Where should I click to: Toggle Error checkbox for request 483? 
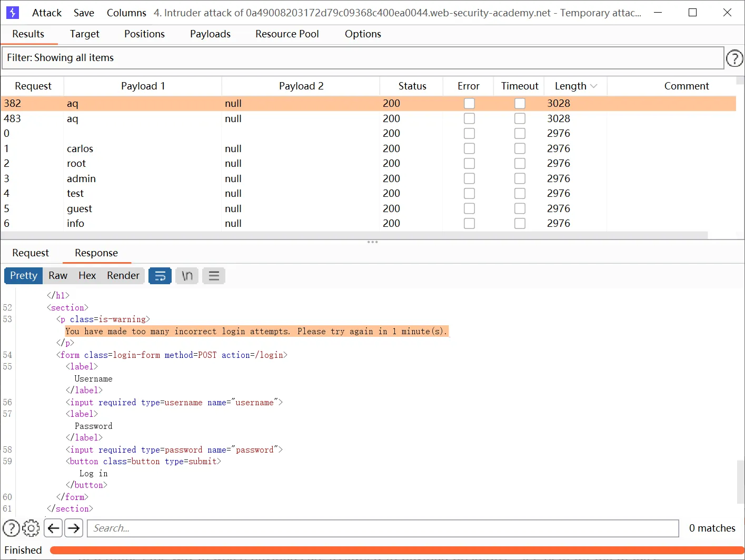[469, 118]
